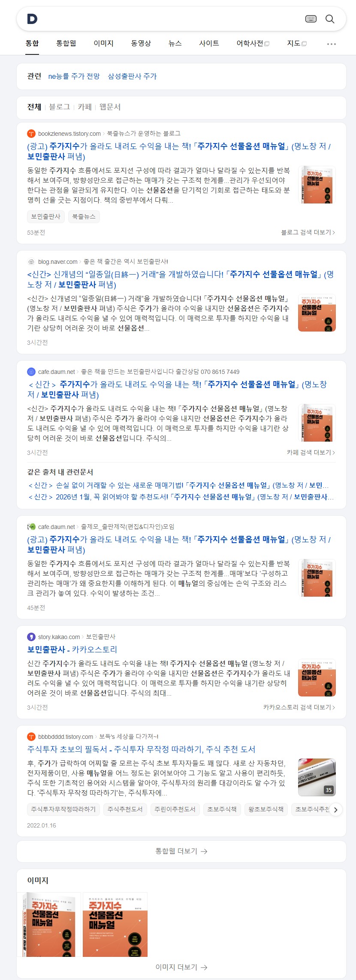Click the blog.naver.com site favicon
Screen dimensions: 356x980
click(x=31, y=262)
